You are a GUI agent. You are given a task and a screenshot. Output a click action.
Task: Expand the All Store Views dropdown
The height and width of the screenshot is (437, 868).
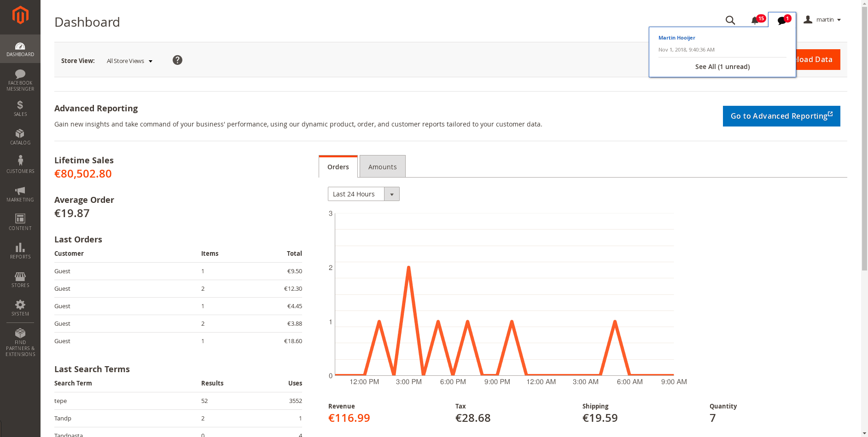[x=129, y=61]
